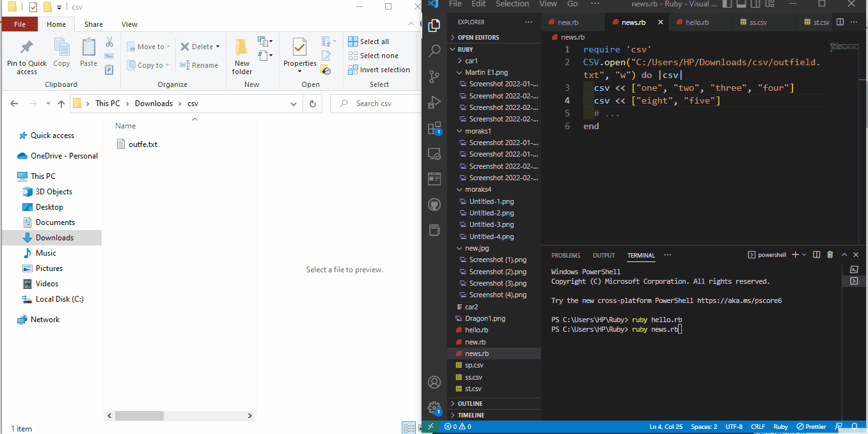Open the Extensions view with badge
868x434 pixels.
click(434, 128)
